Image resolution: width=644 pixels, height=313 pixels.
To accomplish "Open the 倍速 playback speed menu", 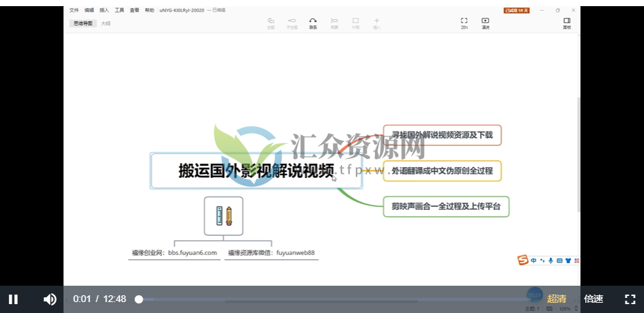I will point(593,299).
